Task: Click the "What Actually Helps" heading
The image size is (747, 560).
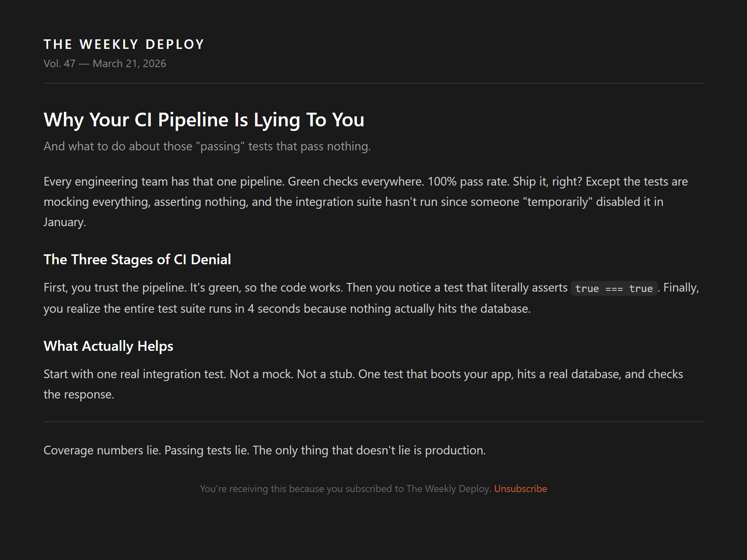Action: [108, 346]
